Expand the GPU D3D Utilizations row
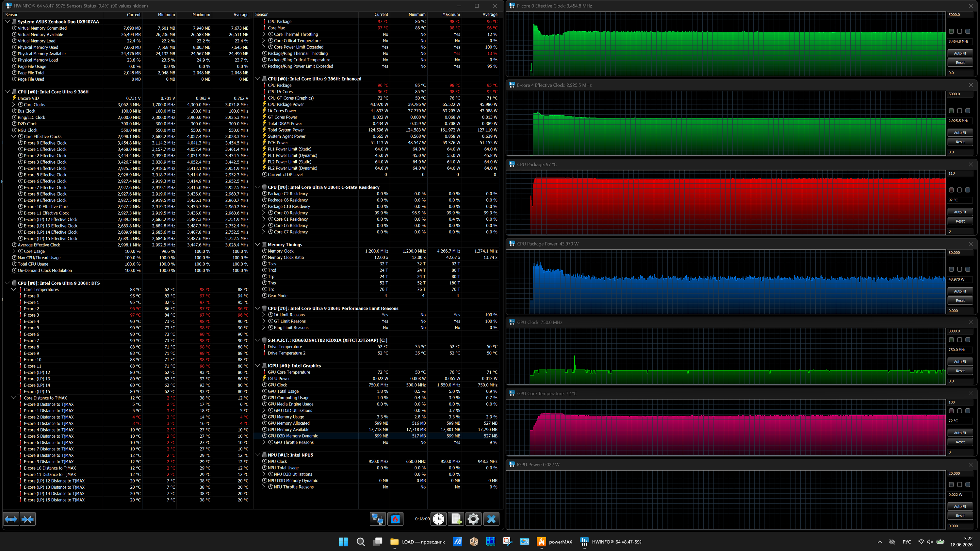This screenshot has height=551, width=980. 264,411
